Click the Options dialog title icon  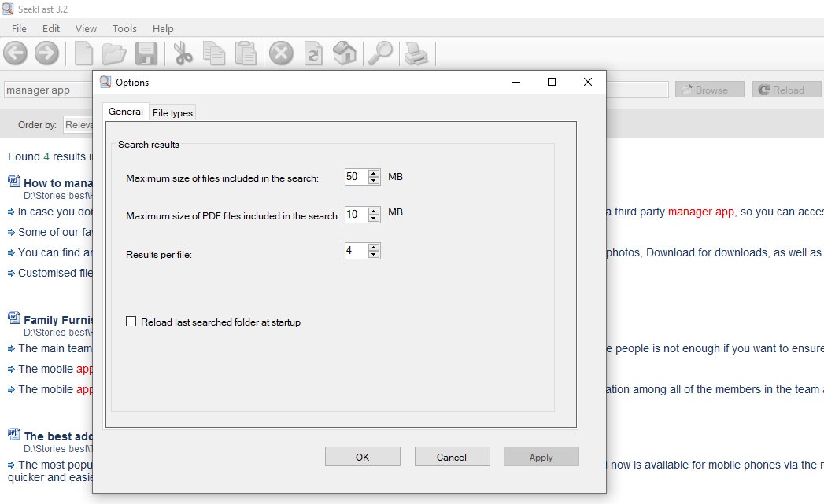coord(105,82)
